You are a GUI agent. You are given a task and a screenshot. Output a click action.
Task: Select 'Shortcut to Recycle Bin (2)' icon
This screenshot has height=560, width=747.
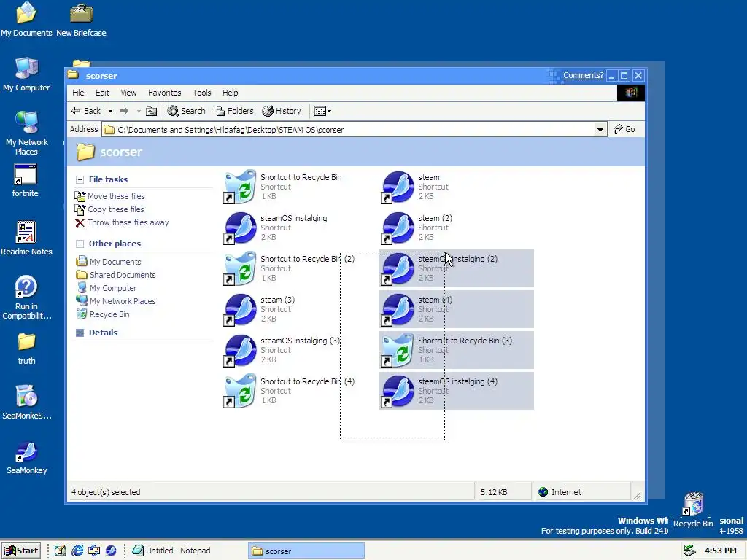click(240, 268)
